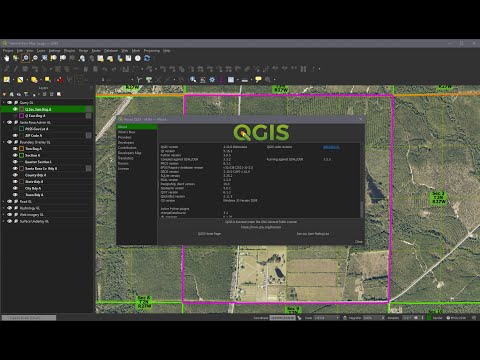Open the Vector menu
Image resolution: width=480 pixels, height=360 pixels.
click(83, 51)
